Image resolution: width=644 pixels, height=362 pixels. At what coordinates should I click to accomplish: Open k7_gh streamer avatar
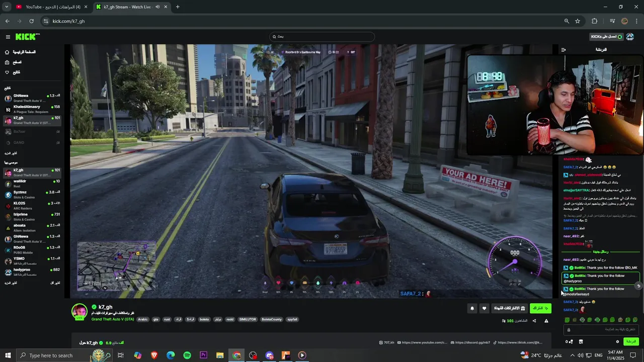click(79, 312)
